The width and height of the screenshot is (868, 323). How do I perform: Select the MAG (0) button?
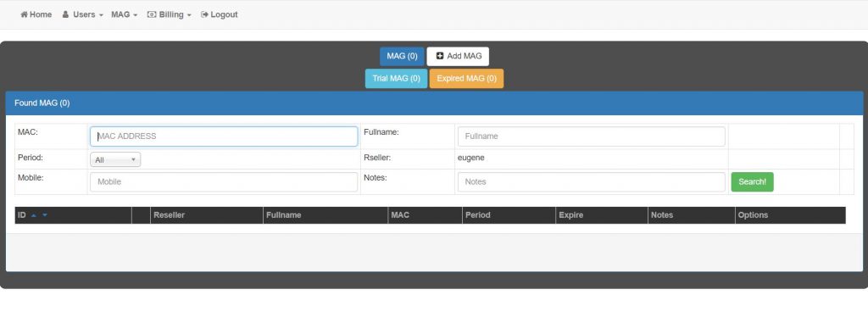402,56
